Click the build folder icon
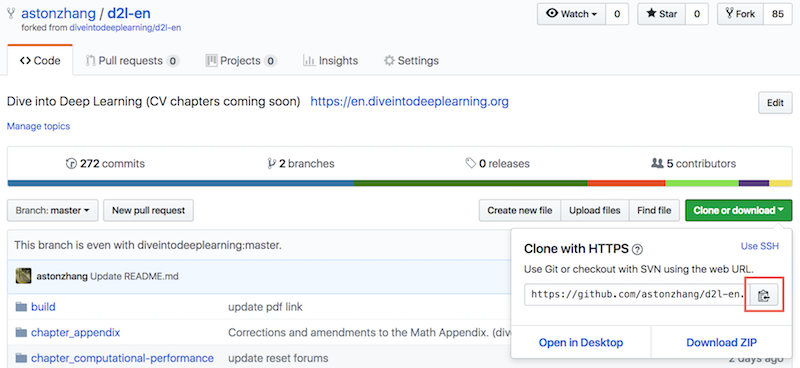The image size is (800, 368). point(21,307)
